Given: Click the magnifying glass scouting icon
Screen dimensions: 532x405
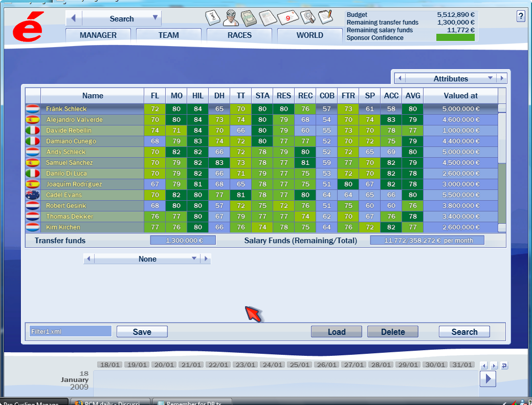Looking at the screenshot, I should coord(307,18).
